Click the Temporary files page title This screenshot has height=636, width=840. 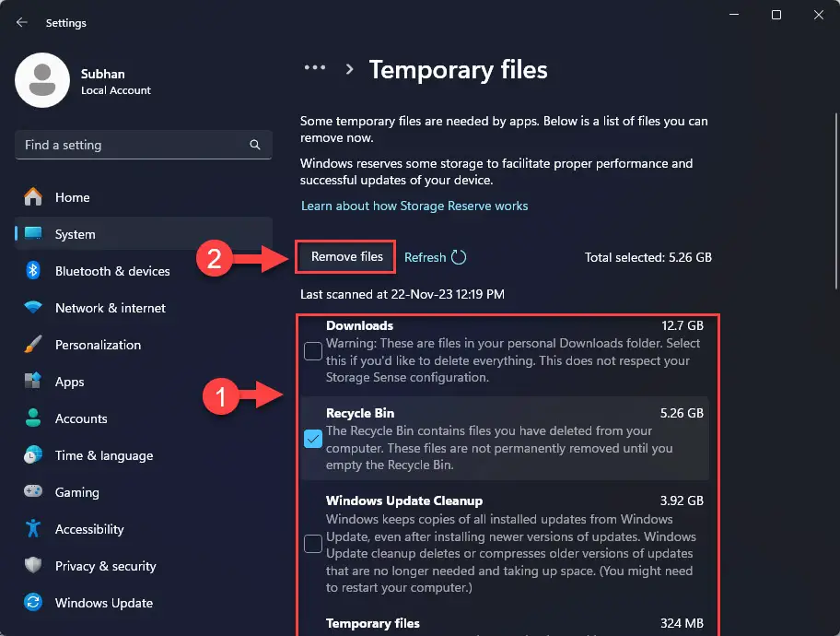click(x=459, y=70)
